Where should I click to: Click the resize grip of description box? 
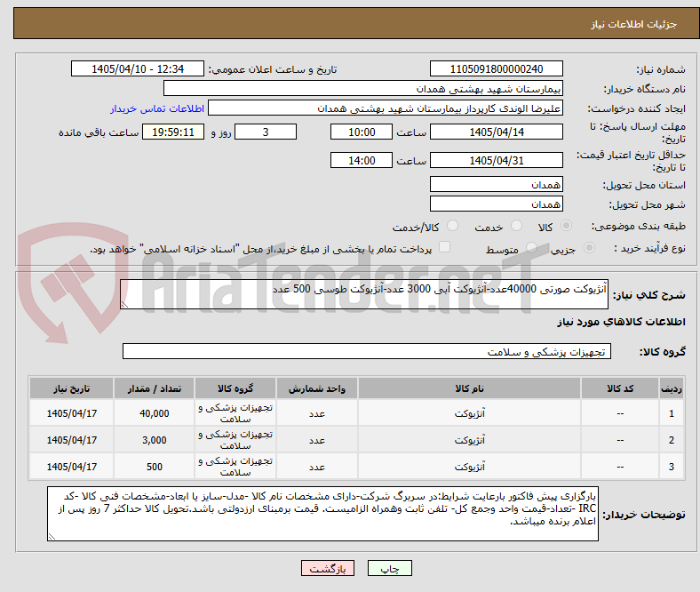point(124,305)
